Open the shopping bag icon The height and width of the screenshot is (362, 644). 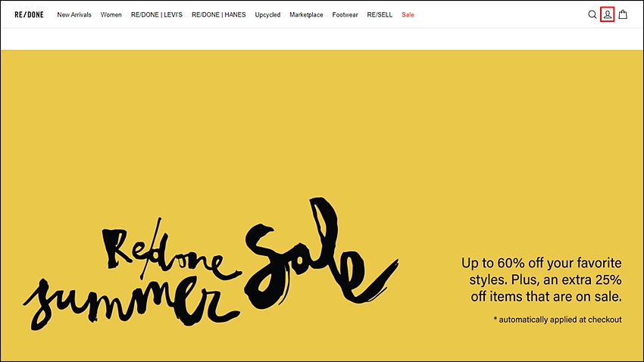[623, 14]
